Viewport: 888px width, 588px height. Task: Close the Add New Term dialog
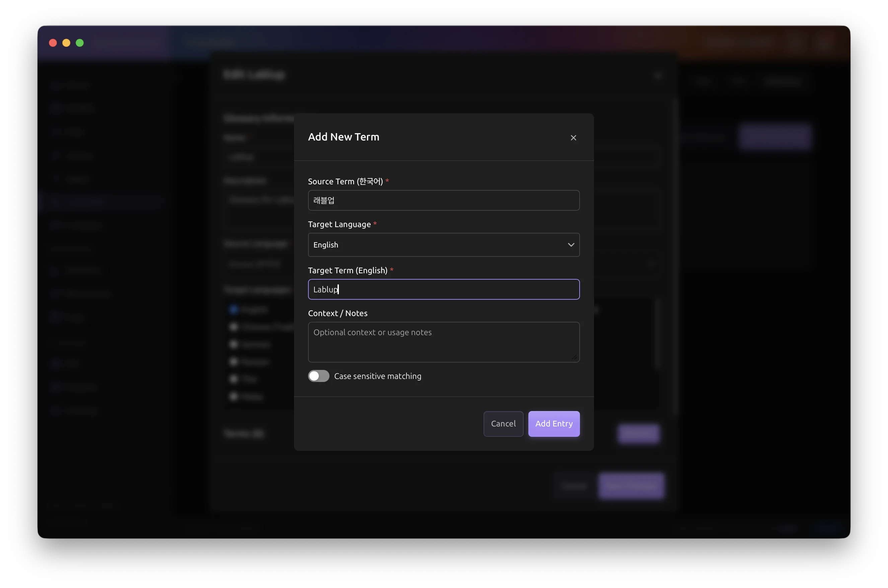click(x=573, y=137)
